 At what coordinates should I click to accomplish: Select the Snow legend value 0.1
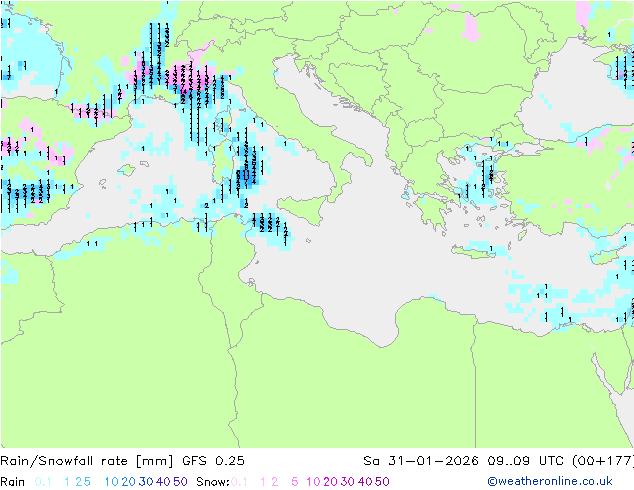[239, 482]
